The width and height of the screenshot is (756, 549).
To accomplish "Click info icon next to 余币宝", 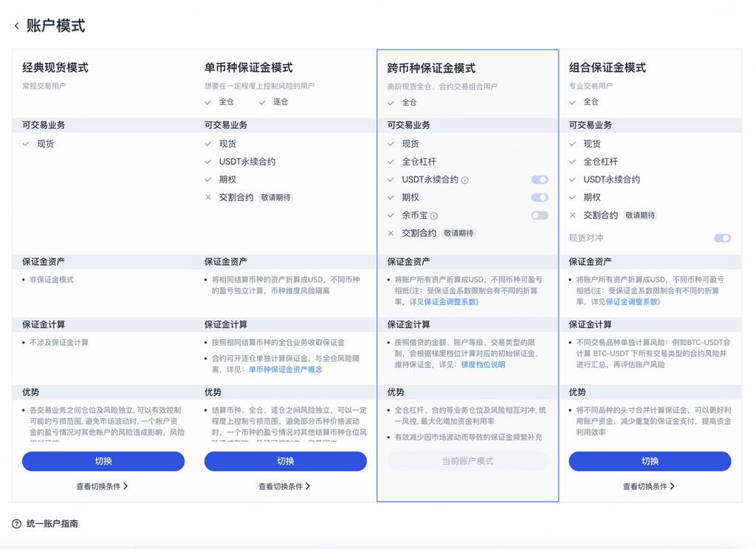I will click(434, 216).
